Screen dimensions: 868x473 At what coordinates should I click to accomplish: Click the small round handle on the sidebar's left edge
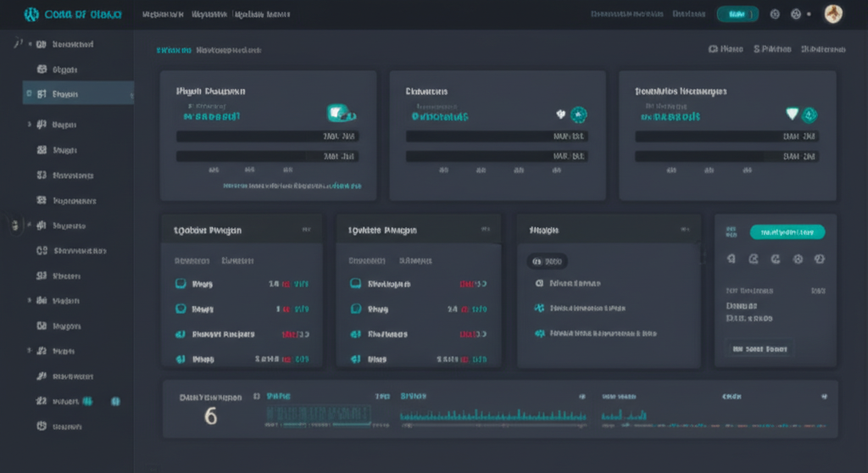(15, 225)
